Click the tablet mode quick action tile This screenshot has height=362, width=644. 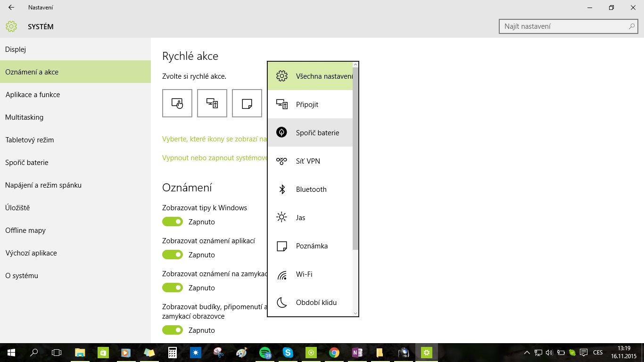point(177,103)
